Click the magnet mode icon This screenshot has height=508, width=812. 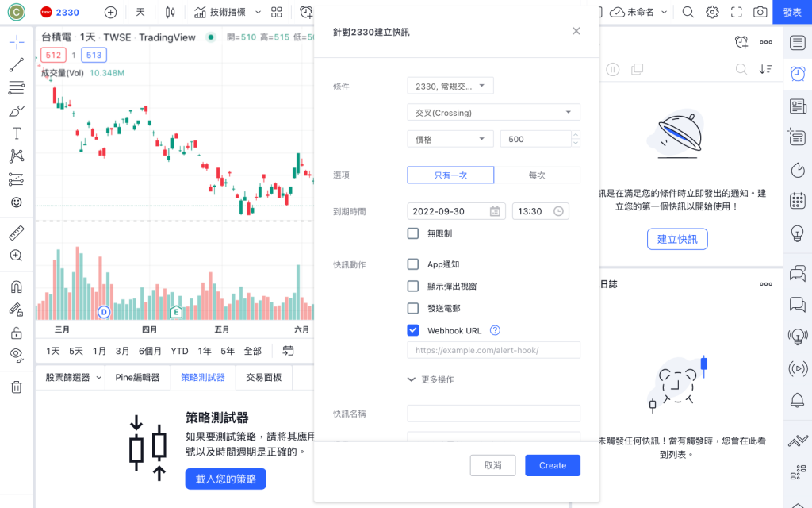point(17,287)
